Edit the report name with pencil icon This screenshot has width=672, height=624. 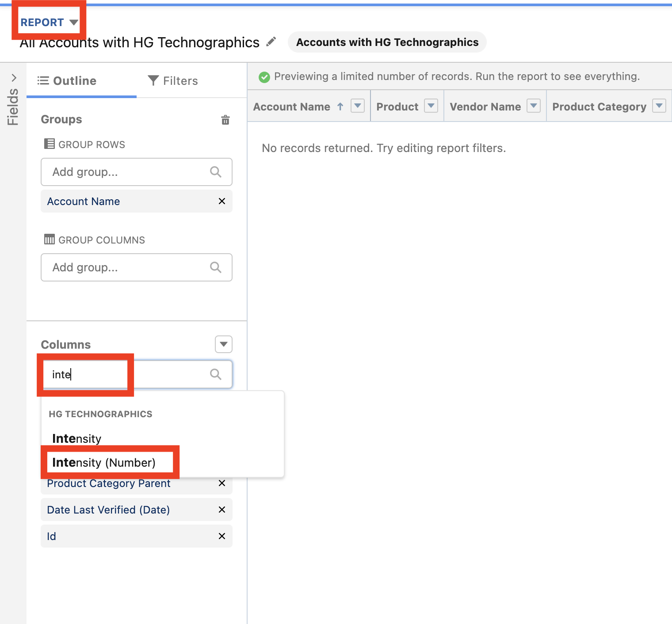[271, 42]
